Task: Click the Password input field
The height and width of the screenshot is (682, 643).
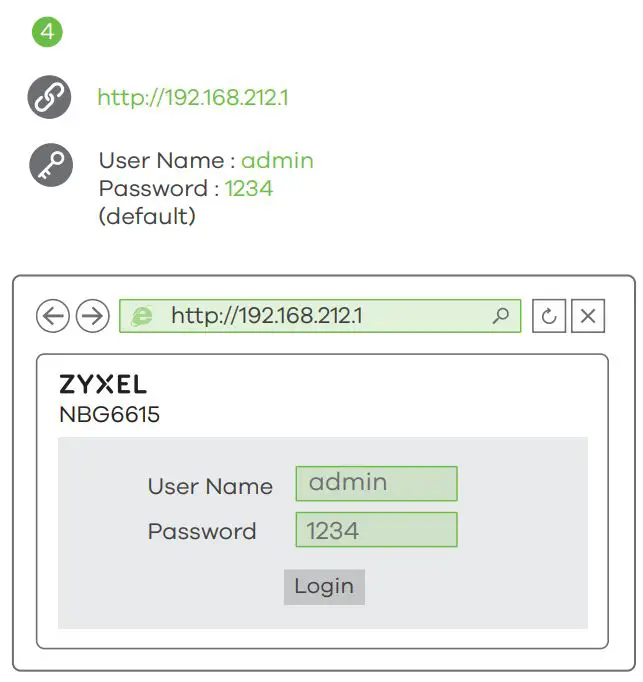Action: coord(376,530)
